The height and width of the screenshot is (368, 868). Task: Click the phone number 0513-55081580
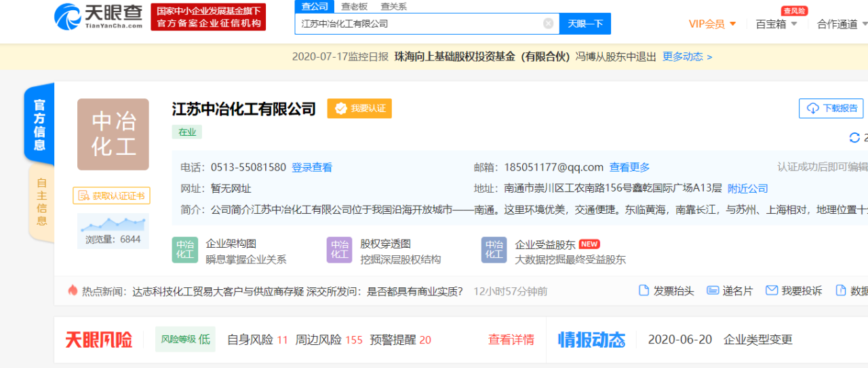[x=248, y=167]
